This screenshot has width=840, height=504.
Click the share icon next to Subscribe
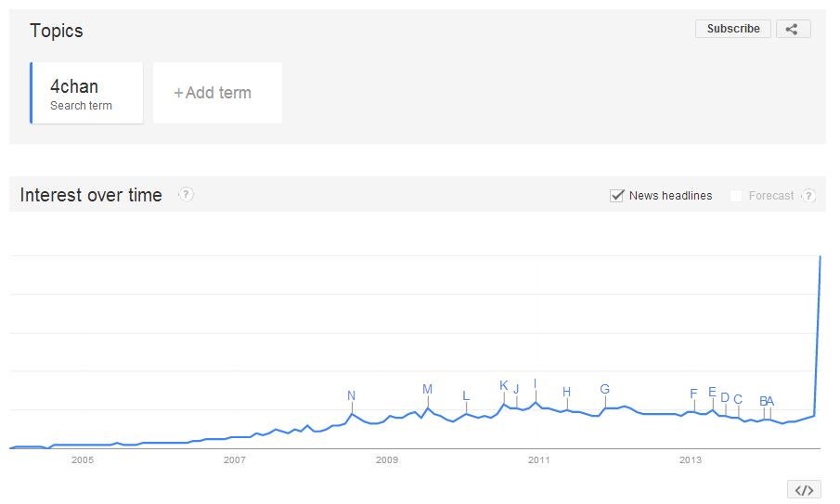tap(793, 29)
